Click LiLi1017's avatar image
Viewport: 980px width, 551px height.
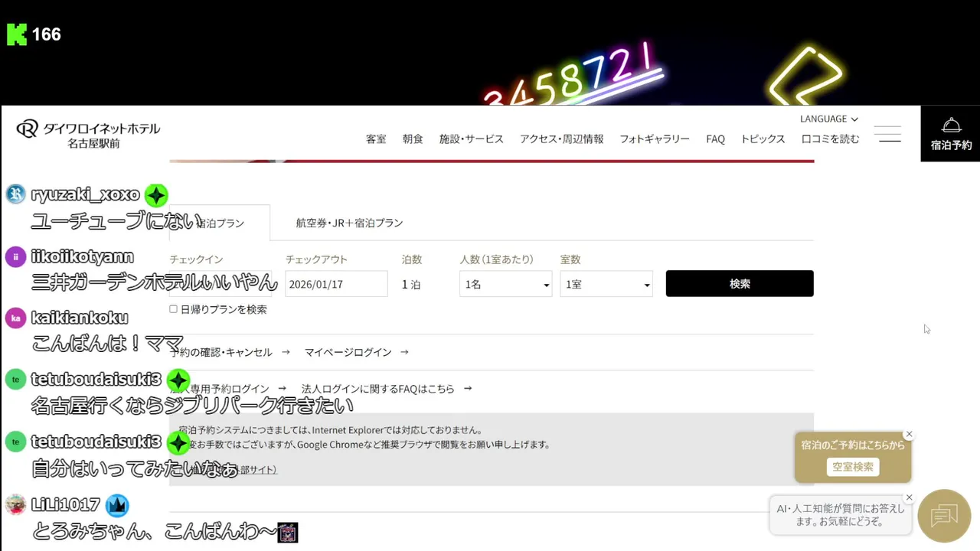15,504
